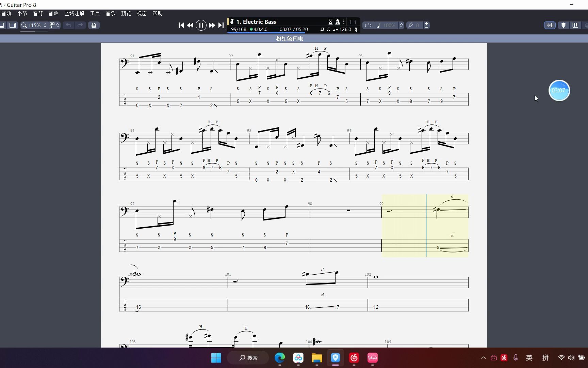Click the 03:07 / 05:20 time display
588x368 pixels.
pos(294,29)
